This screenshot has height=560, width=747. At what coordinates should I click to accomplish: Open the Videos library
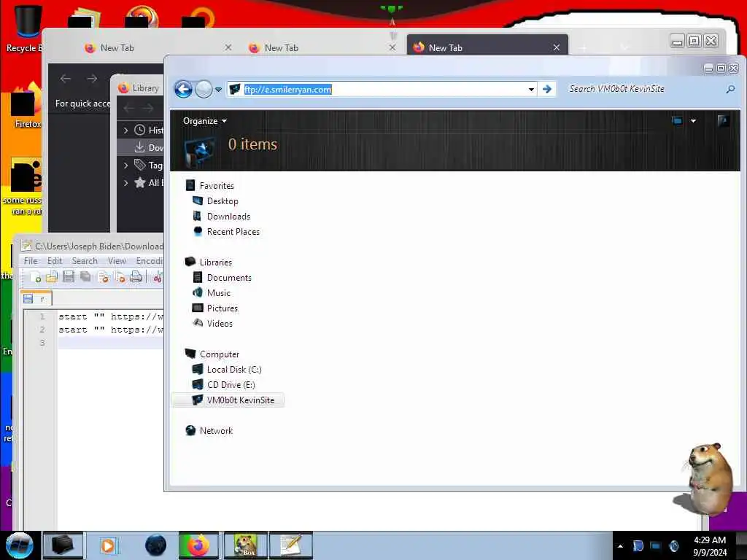[x=220, y=323]
